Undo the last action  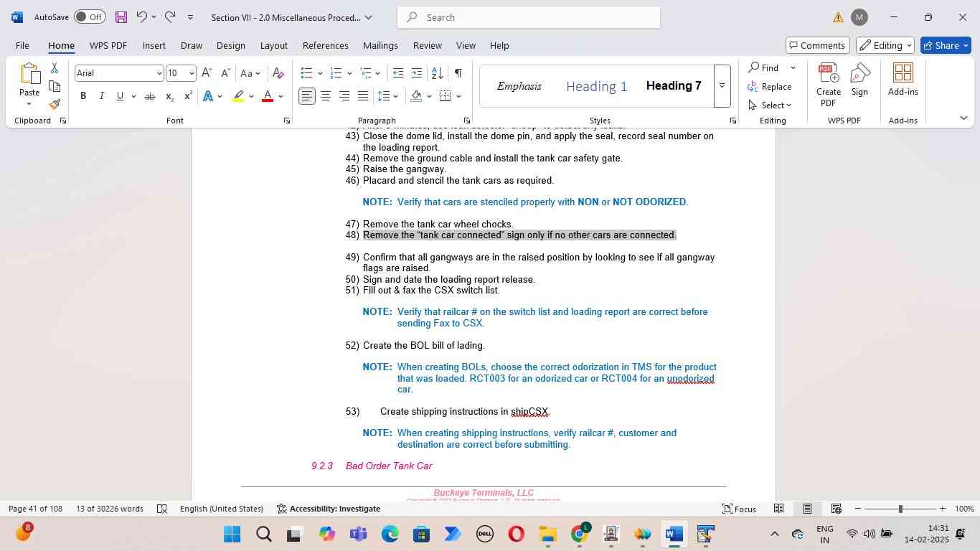coord(142,17)
